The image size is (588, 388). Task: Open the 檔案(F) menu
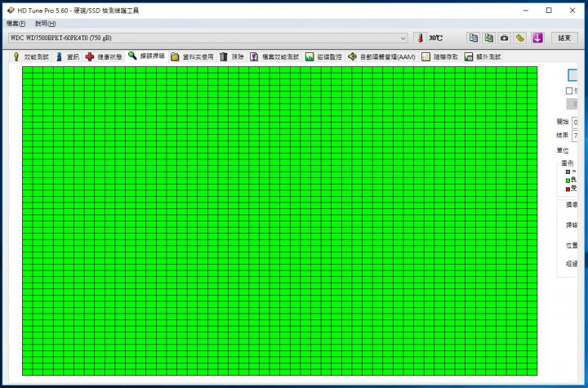(x=16, y=24)
